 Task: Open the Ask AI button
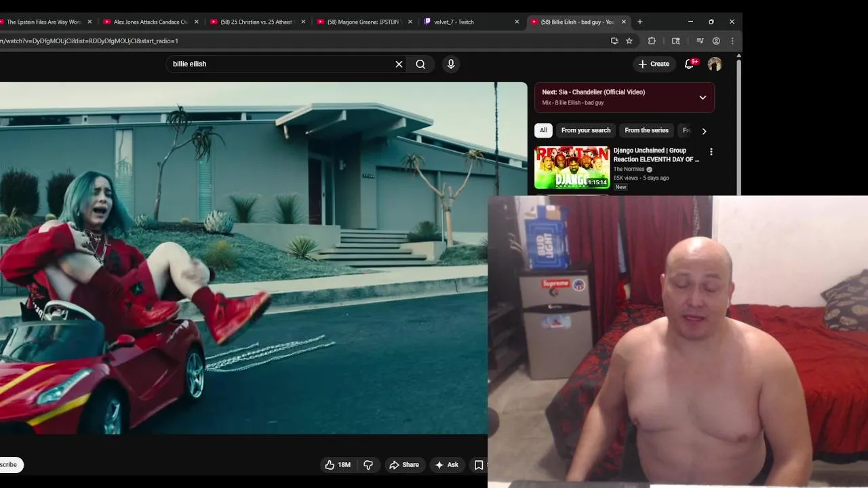447,465
